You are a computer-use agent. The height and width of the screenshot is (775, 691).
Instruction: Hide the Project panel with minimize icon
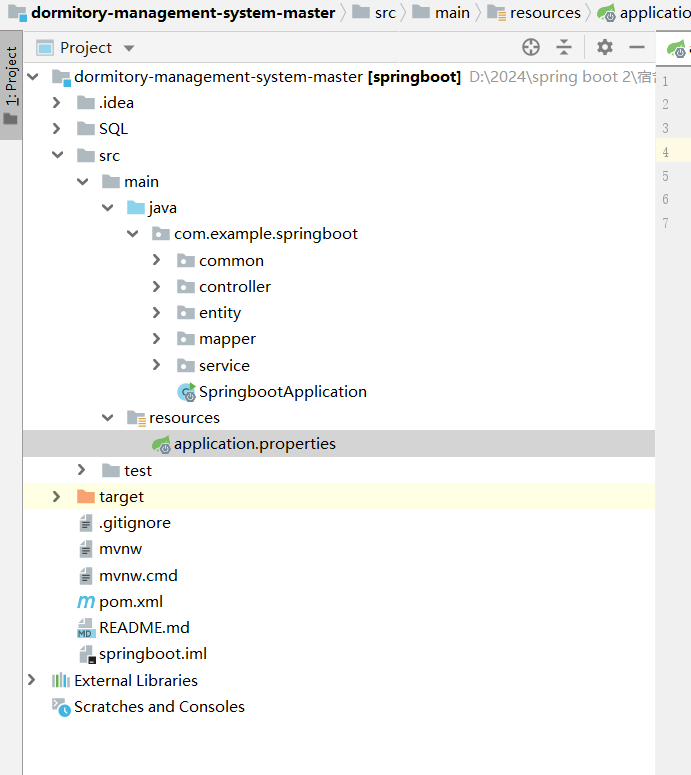(x=637, y=47)
